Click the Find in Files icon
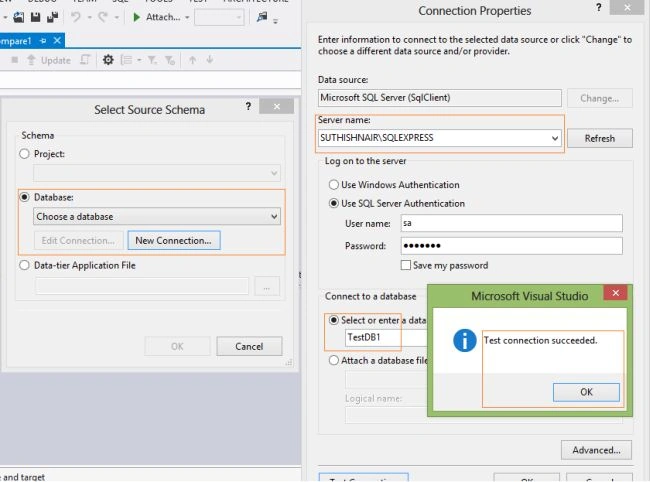 click(262, 17)
